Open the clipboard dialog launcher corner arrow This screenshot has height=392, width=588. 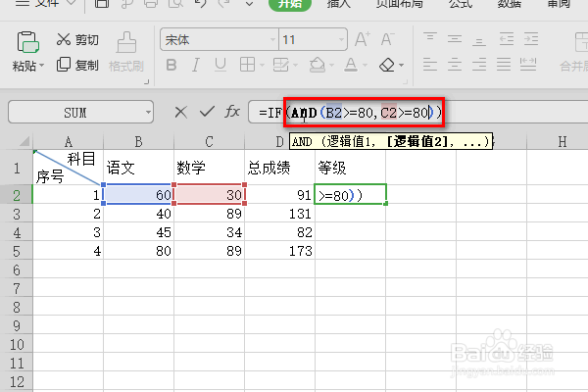click(147, 81)
